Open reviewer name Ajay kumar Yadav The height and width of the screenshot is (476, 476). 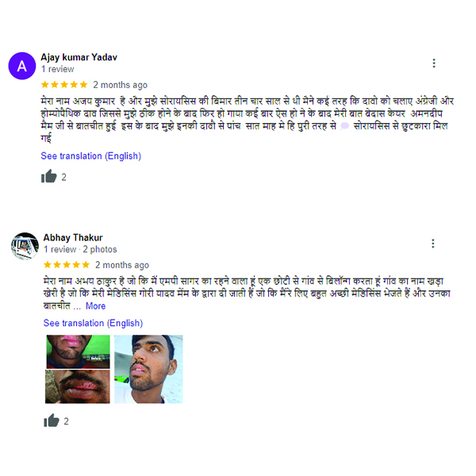click(79, 57)
